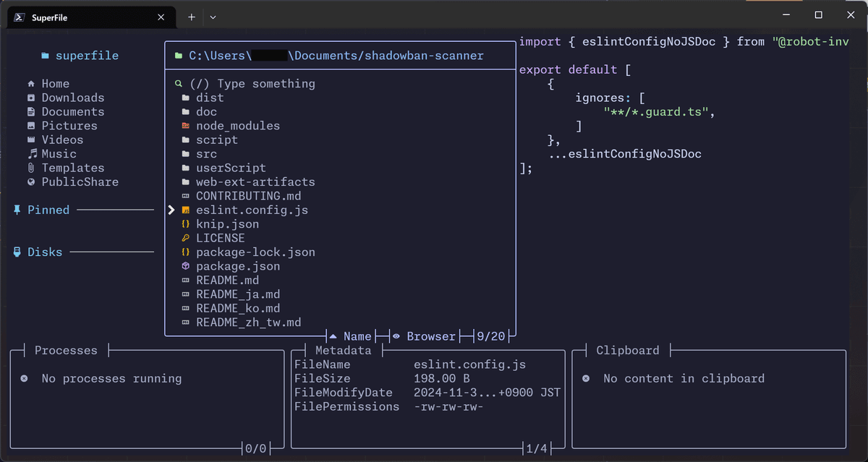Select the Documents sidebar entry

66,112
